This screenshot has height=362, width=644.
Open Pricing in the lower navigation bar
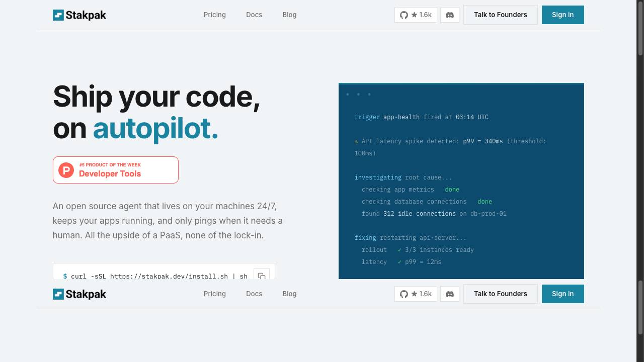pyautogui.click(x=215, y=294)
